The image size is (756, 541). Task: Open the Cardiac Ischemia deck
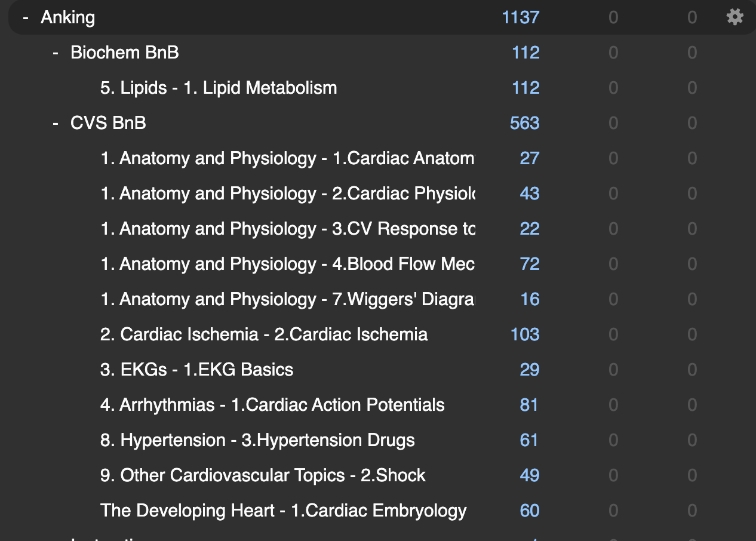264,334
